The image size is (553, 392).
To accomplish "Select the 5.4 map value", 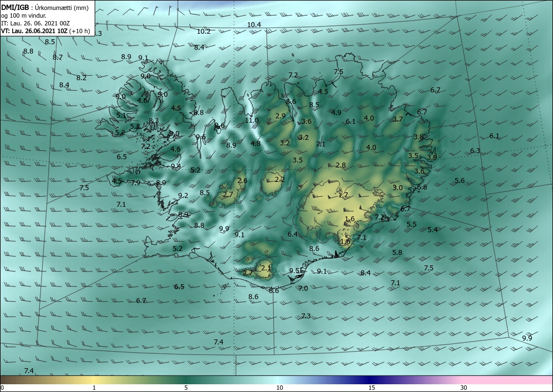I will [x=433, y=230].
